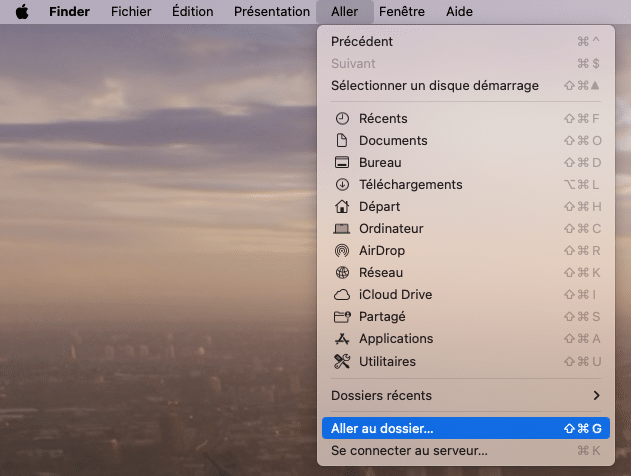The height and width of the screenshot is (476, 631).
Task: Click the Bureau desktop icon
Action: [341, 163]
